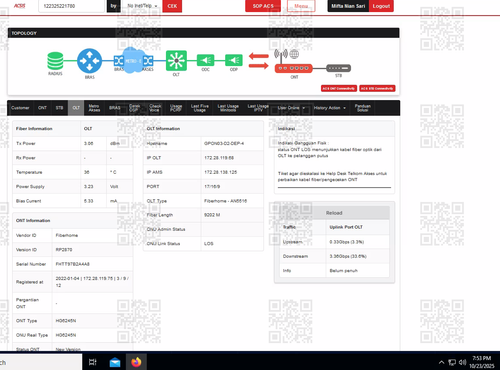
Task: Open the Last Usage IPTV tab
Action: click(258, 108)
